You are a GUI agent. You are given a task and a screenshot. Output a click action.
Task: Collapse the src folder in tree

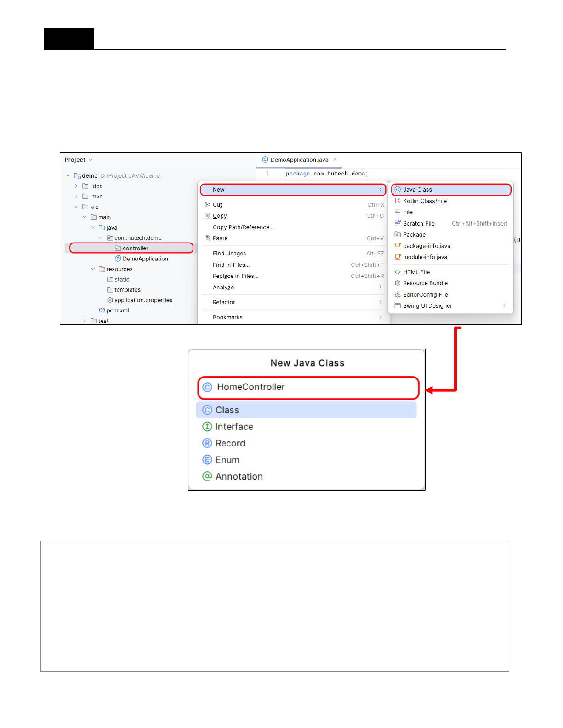pos(76,207)
